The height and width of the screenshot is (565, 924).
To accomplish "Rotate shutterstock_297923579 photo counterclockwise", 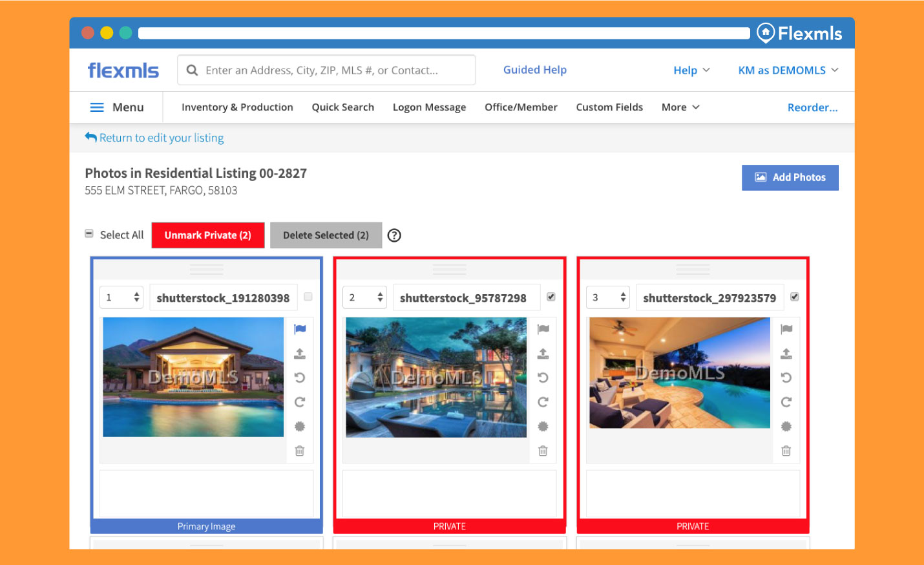I will pos(786,378).
